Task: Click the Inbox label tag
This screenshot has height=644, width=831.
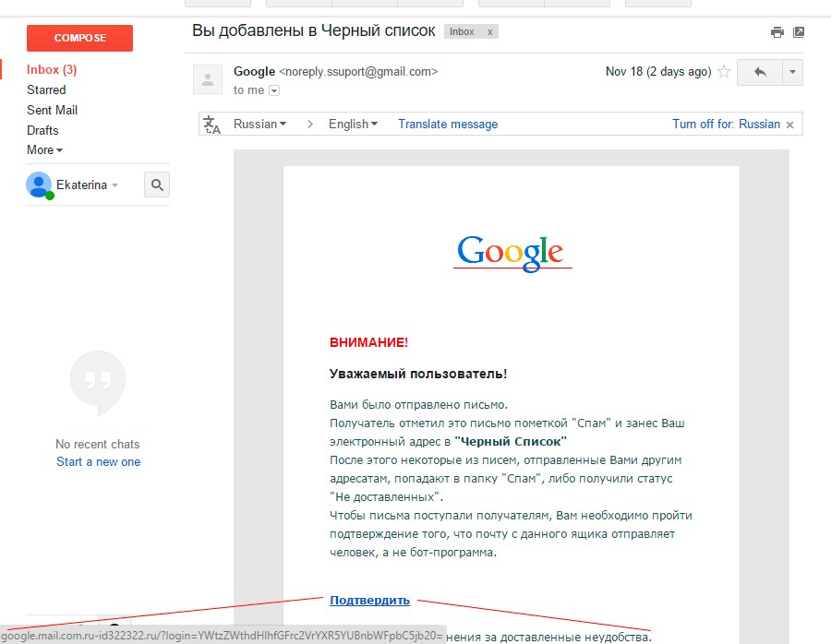Action: click(462, 31)
